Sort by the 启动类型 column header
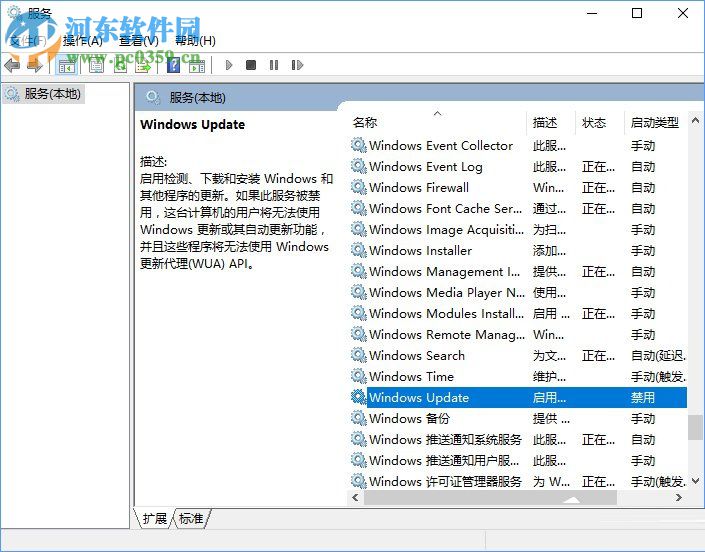705x552 pixels. [655, 122]
